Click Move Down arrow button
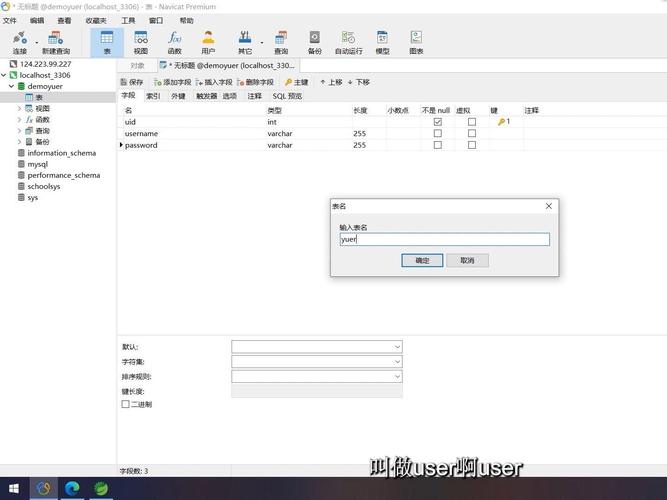 (359, 82)
